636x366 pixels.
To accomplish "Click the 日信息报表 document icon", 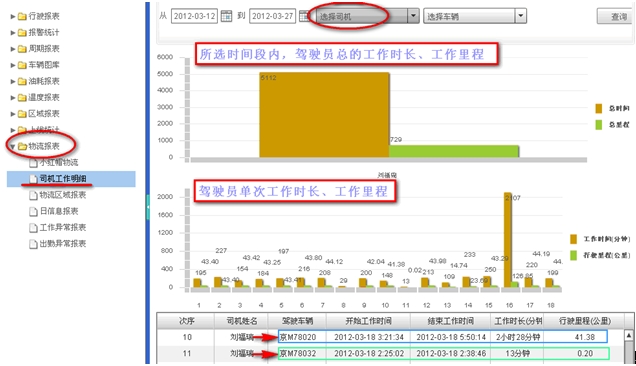I will pos(34,211).
